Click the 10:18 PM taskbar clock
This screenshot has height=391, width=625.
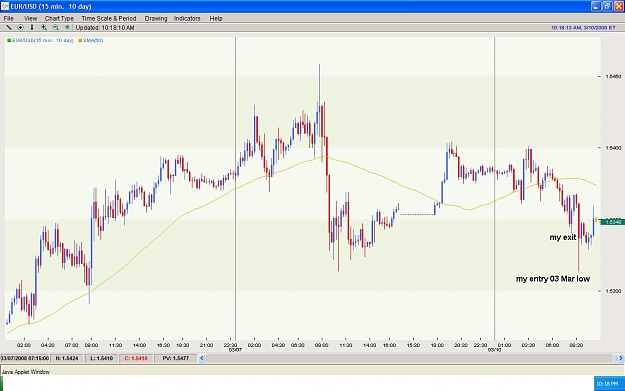tap(607, 384)
